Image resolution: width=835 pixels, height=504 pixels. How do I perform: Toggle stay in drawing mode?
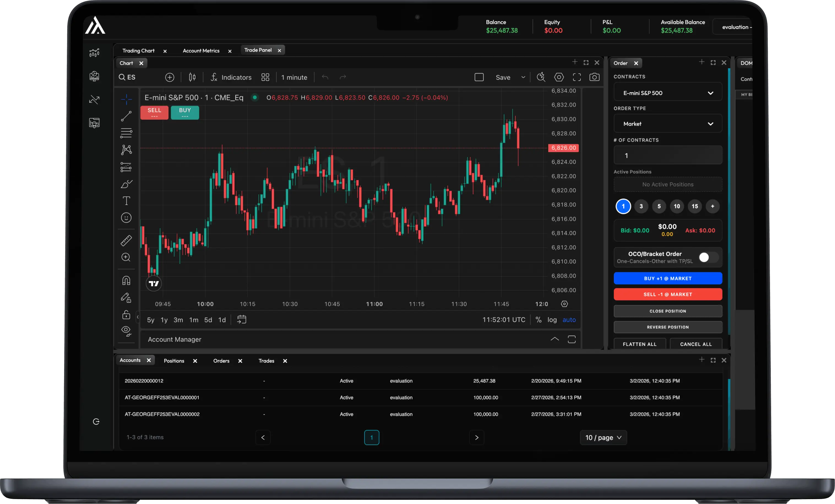[x=126, y=298]
